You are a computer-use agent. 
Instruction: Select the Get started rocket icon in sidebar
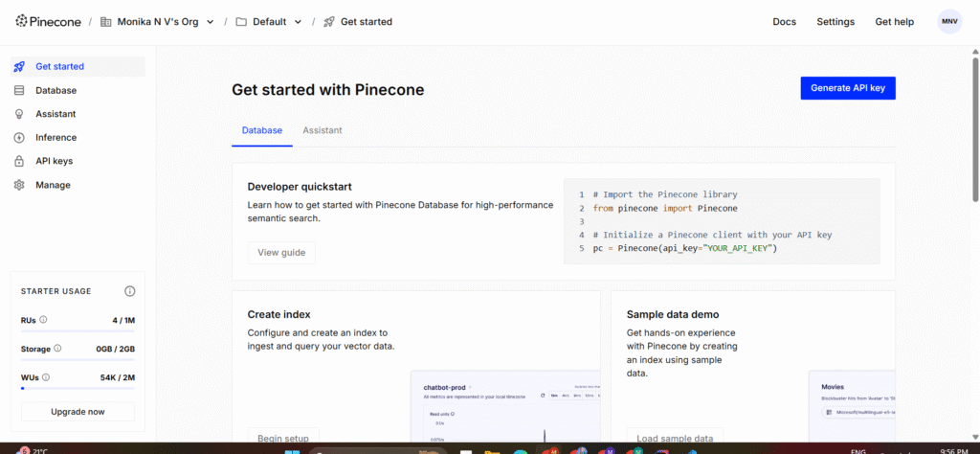click(19, 66)
